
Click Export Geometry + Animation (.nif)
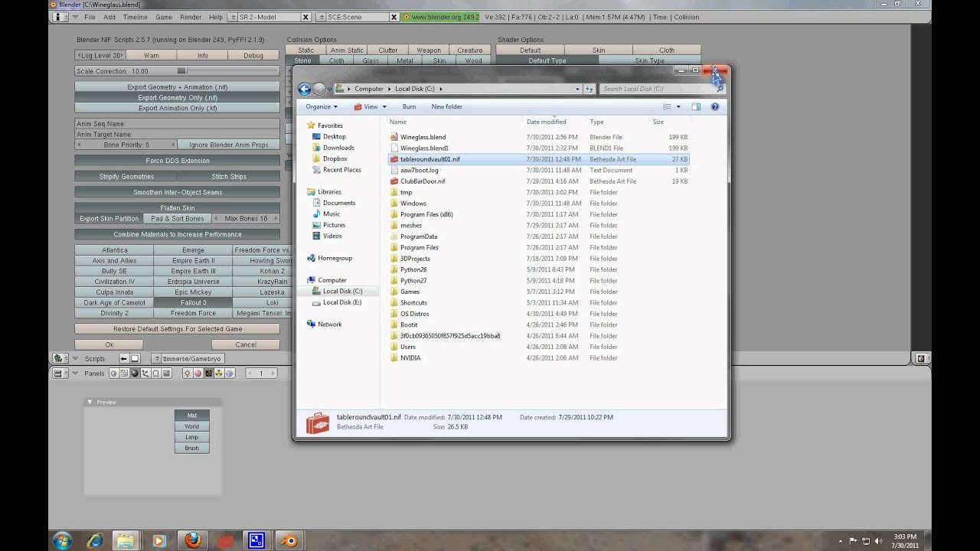177,87
